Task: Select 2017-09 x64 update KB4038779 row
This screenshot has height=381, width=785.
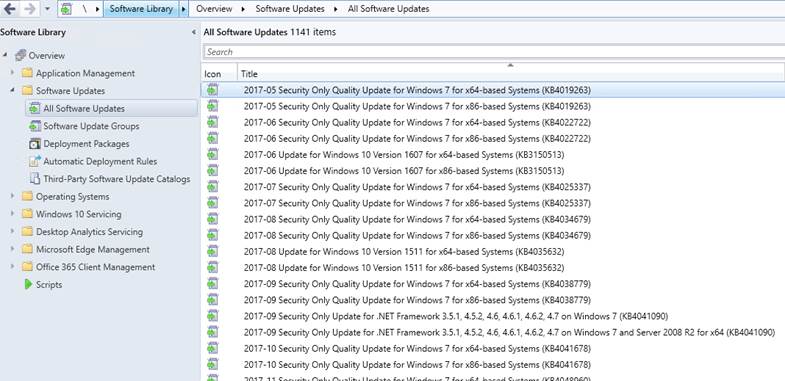Action: pos(493,284)
